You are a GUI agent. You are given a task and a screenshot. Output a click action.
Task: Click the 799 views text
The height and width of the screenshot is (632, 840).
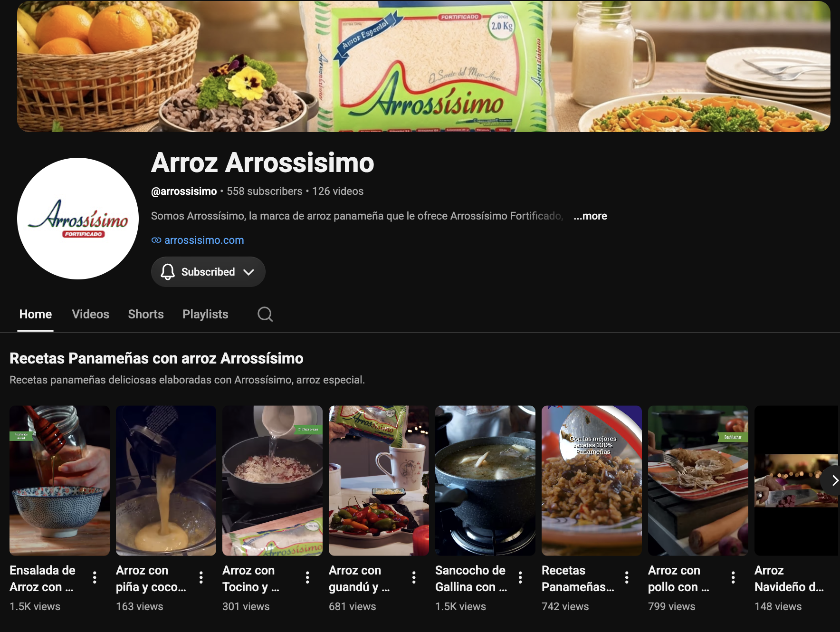[672, 606]
